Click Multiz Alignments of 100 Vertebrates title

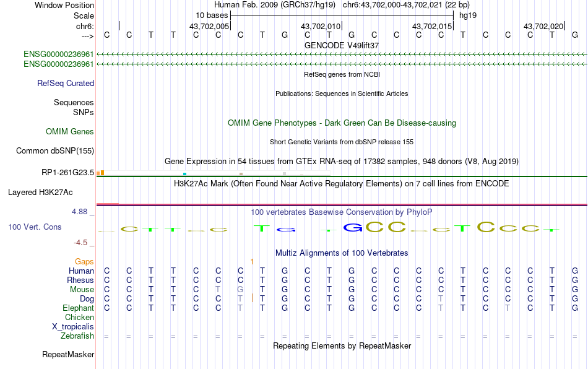coord(342,253)
